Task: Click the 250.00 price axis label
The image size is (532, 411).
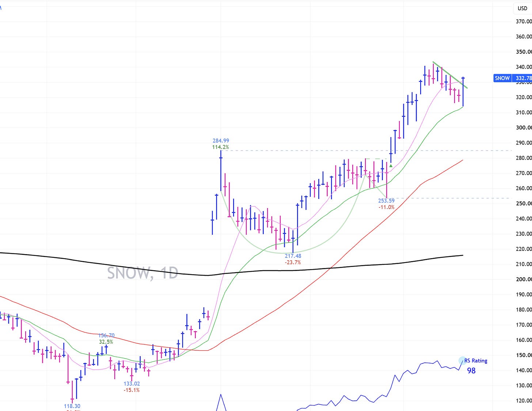Action: (x=524, y=203)
